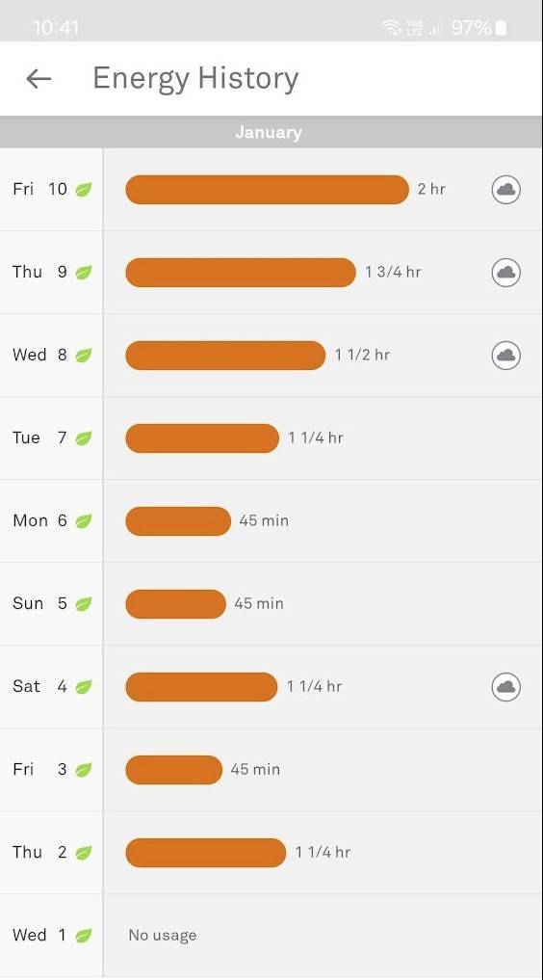The width and height of the screenshot is (543, 980).
Task: Tap the green leaf icon on Wed 1
Action: pos(84,936)
